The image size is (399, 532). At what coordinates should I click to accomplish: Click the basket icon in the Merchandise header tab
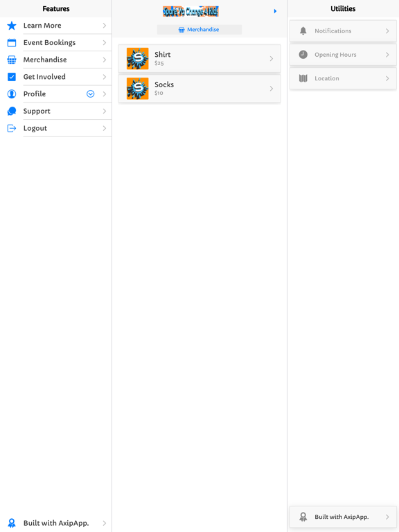[181, 30]
